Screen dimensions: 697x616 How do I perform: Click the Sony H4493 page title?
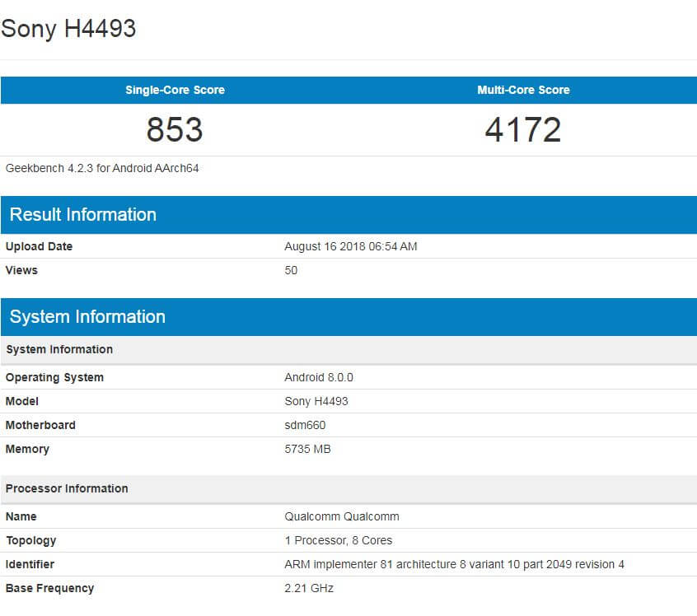[68, 29]
